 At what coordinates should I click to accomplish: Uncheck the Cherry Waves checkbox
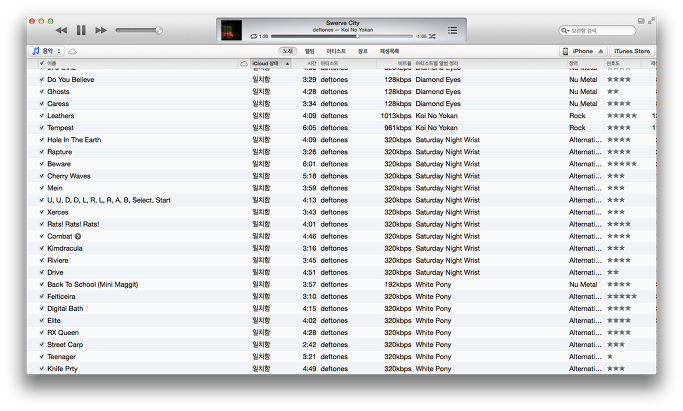click(42, 176)
